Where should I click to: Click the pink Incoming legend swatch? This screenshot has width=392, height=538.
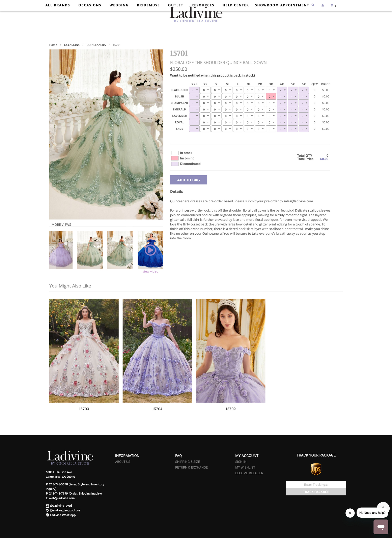pos(175,158)
